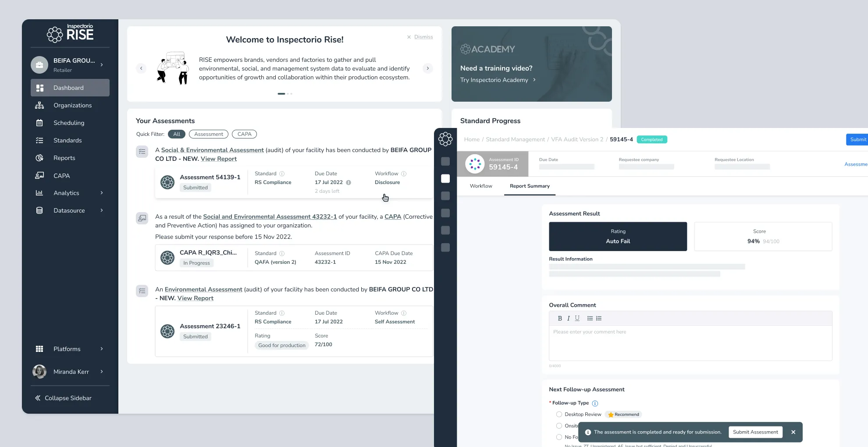868x447 pixels.
Task: Click the info icon beside Workflow Disclosure
Action: pos(404,174)
